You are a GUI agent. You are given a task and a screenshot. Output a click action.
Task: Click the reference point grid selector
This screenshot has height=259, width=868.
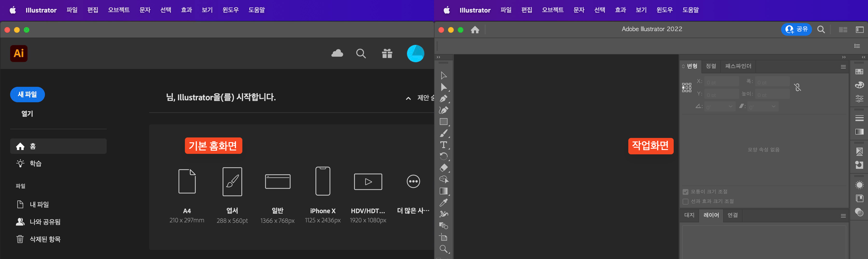pos(686,88)
